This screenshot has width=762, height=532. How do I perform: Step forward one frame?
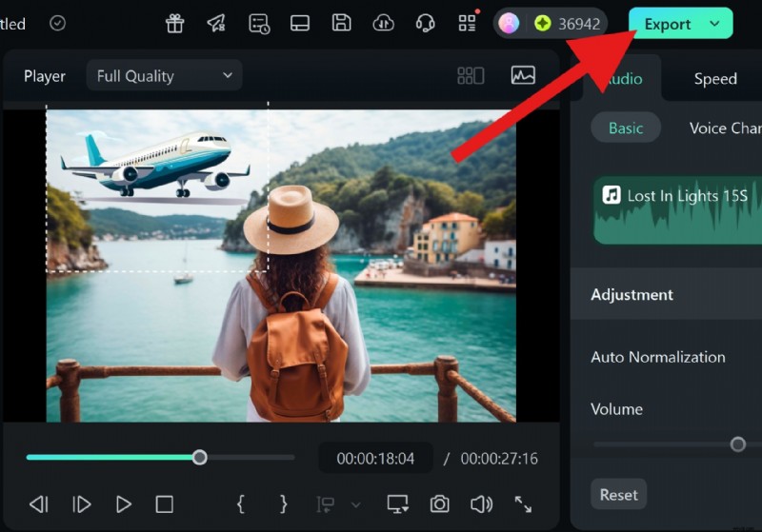81,504
